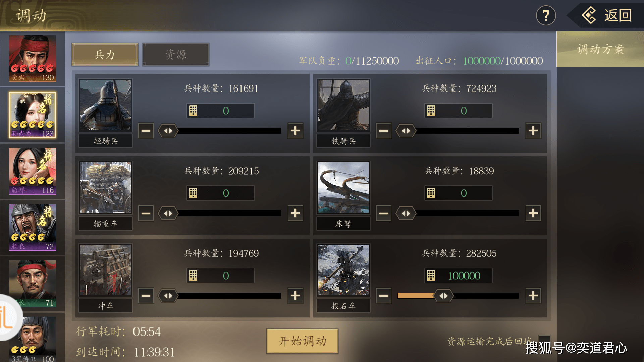Toggle 资源运输完成后回城 checkbox

544,340
